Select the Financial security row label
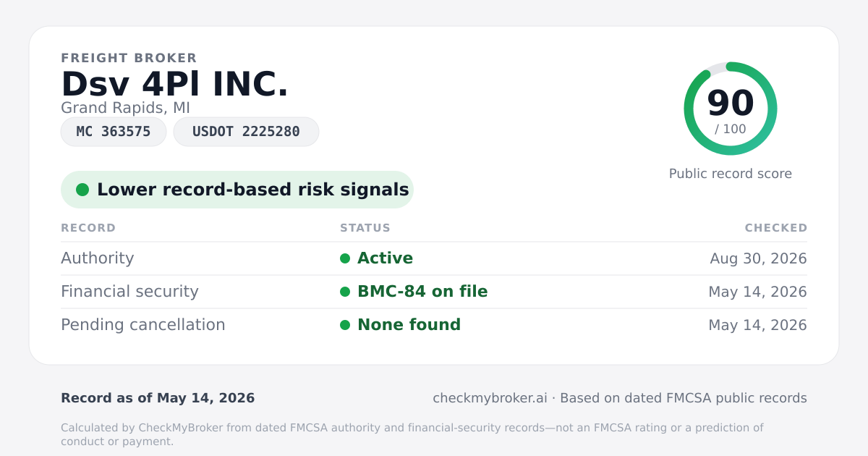This screenshot has height=456, width=868. click(129, 292)
